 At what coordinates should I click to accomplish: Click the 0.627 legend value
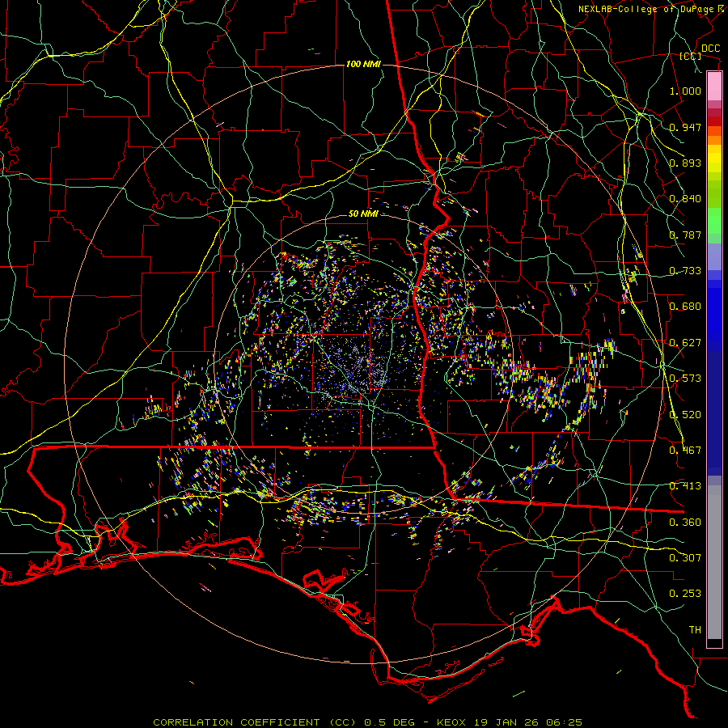point(685,343)
